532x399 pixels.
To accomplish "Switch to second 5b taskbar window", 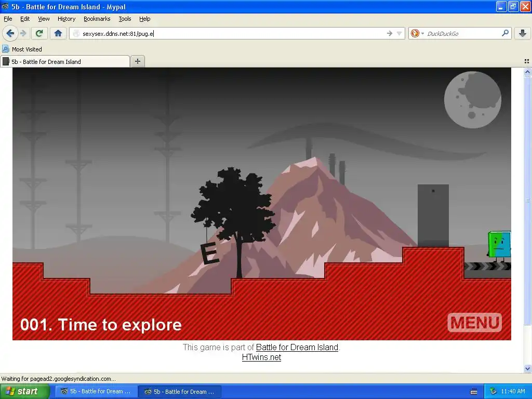I will [180, 392].
